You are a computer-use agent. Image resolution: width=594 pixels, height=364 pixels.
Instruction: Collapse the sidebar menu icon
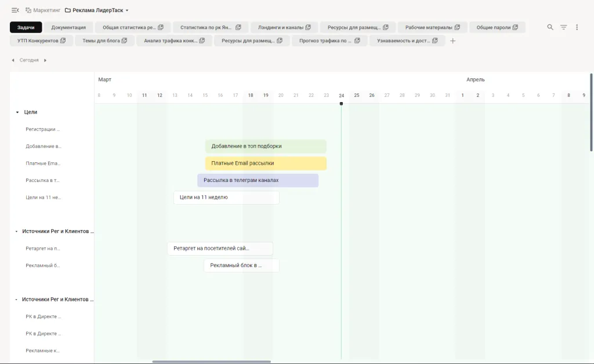15,10
